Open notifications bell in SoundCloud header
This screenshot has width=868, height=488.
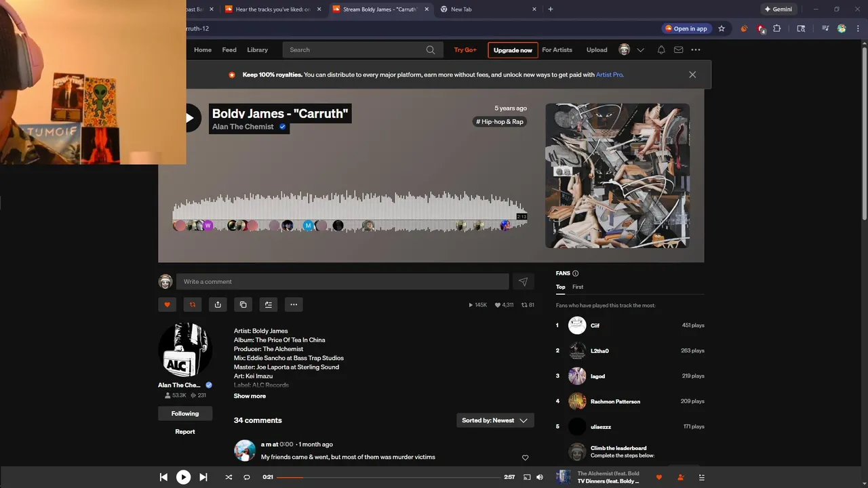pyautogui.click(x=661, y=49)
